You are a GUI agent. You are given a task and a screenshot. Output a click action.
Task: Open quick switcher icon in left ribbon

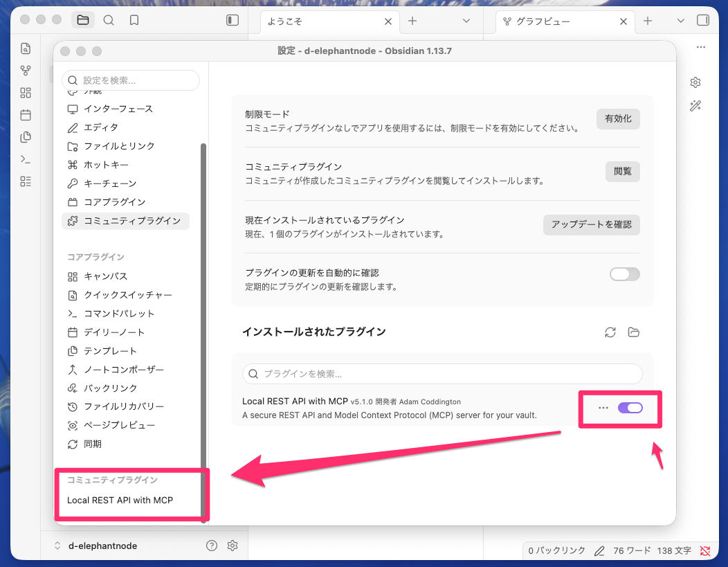(x=26, y=48)
